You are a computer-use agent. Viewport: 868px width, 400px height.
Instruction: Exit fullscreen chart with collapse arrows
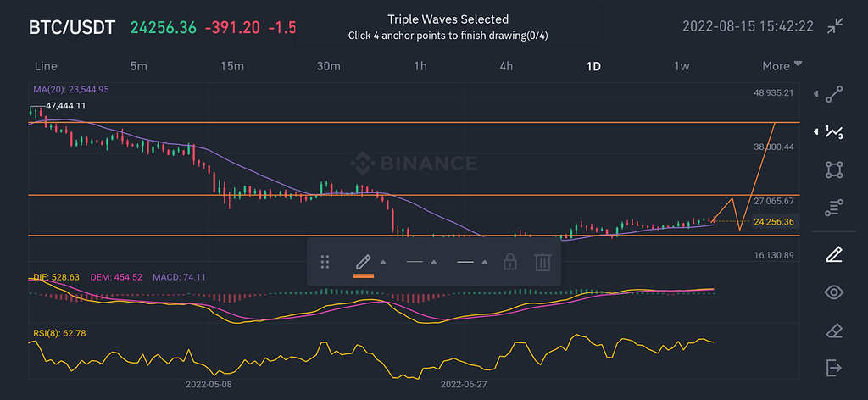(x=837, y=26)
